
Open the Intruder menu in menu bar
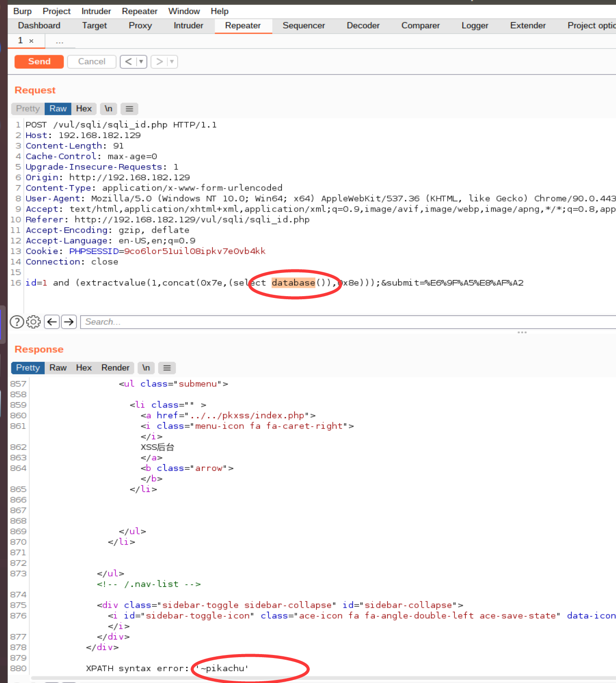click(96, 11)
